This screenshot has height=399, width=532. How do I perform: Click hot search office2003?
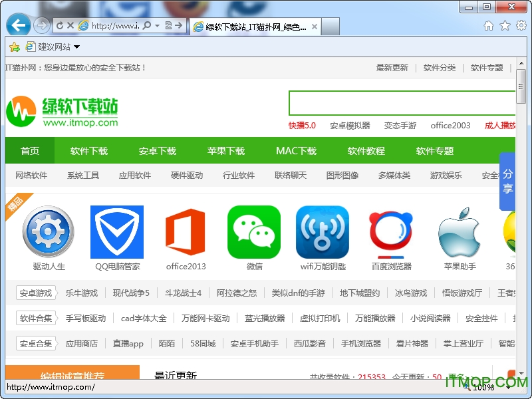click(450, 126)
